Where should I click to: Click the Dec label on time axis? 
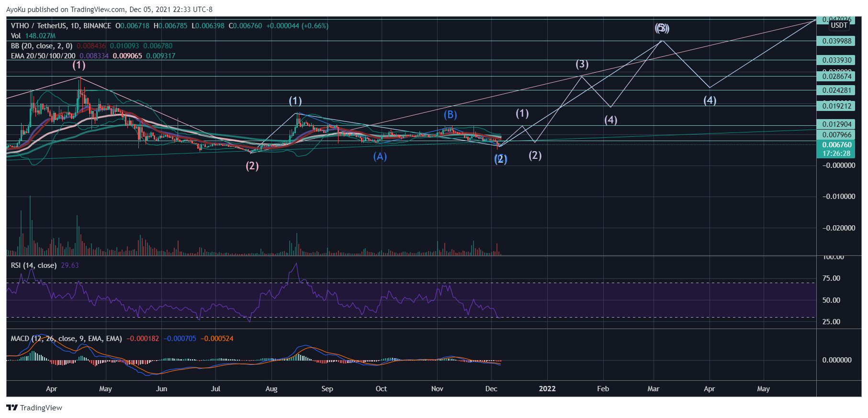[491, 389]
